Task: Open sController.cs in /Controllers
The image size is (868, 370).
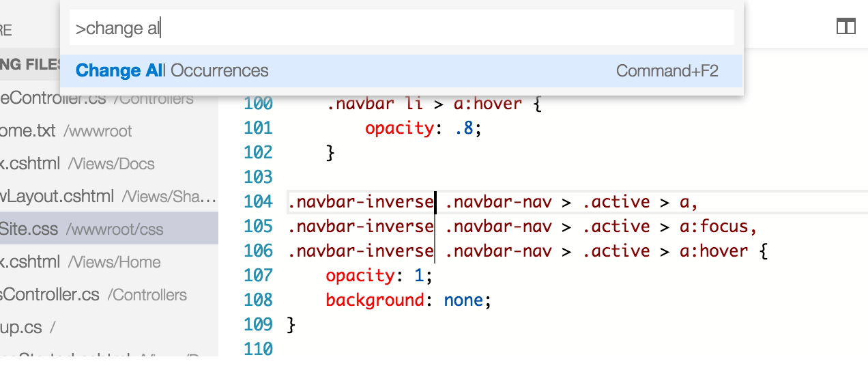Action: [x=109, y=295]
